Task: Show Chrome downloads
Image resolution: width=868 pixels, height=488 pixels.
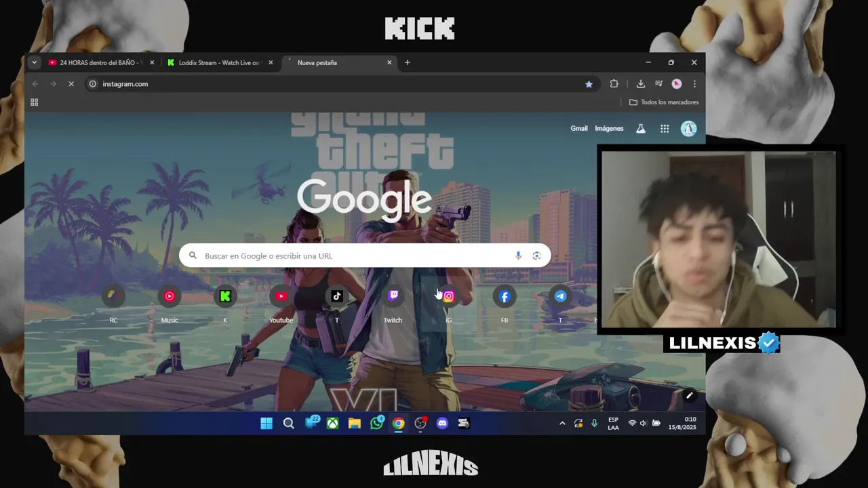Action: click(x=640, y=84)
